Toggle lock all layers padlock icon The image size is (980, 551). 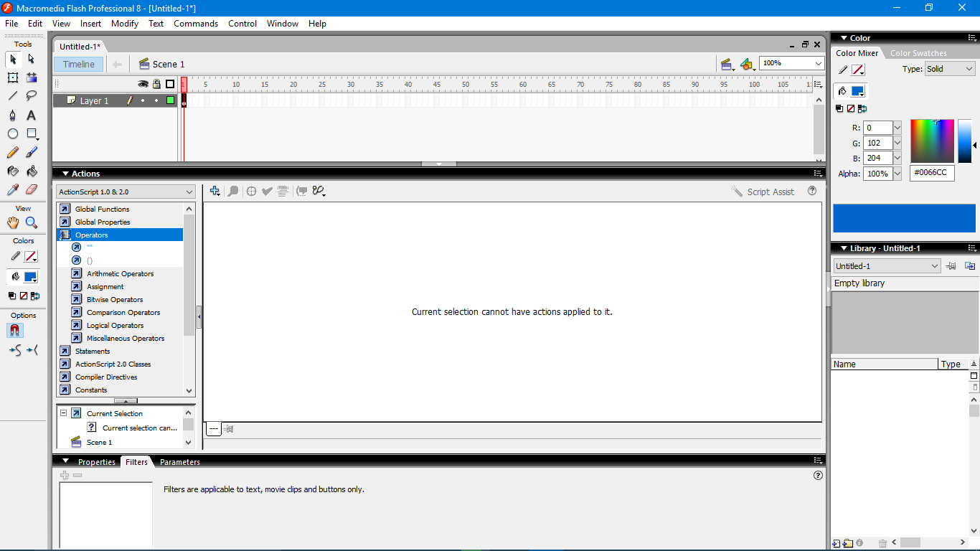156,84
